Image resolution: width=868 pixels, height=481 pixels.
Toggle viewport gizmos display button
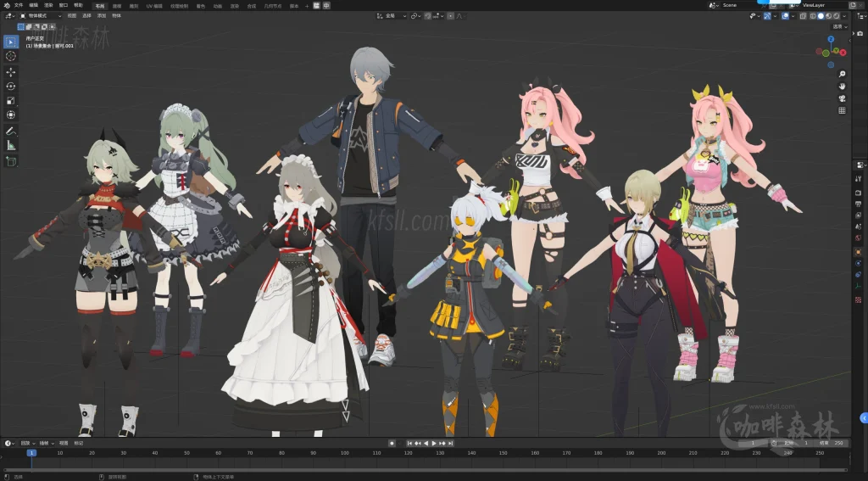coord(767,16)
